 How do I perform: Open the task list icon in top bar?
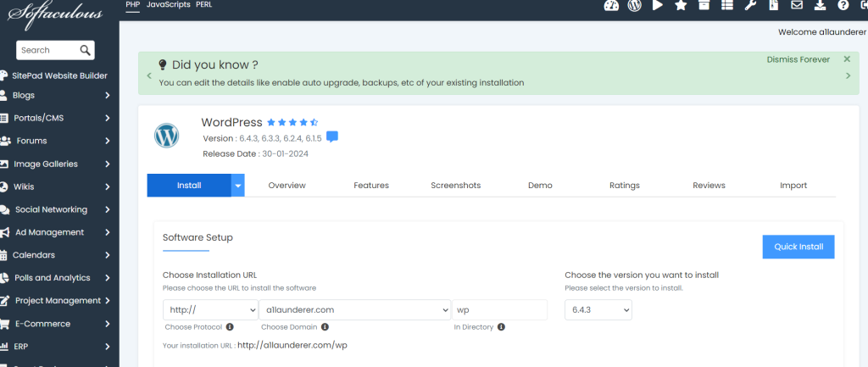tap(727, 6)
